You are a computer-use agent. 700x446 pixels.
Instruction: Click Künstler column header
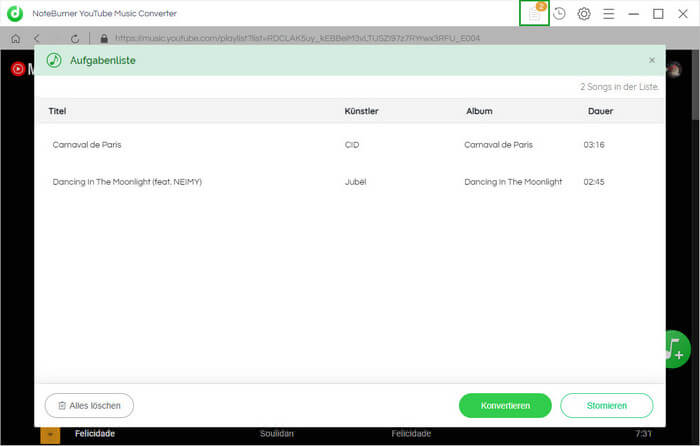[361, 111]
